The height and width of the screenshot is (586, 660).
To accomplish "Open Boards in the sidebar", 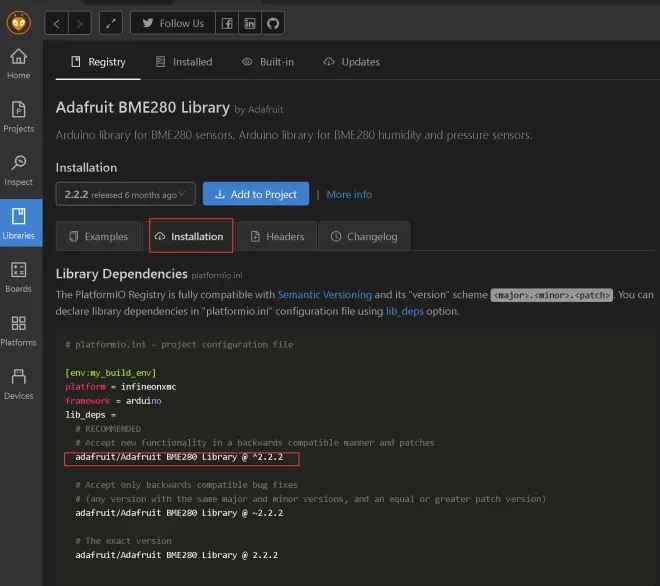I will point(19,277).
